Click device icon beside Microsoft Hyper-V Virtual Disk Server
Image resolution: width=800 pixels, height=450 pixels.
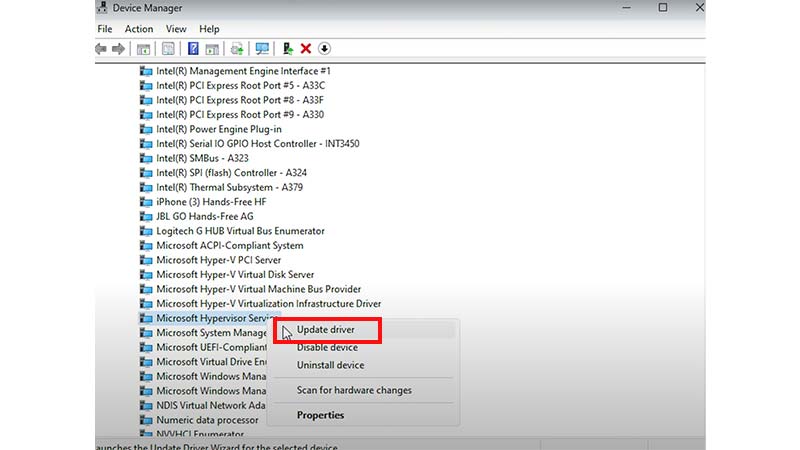pyautogui.click(x=146, y=274)
